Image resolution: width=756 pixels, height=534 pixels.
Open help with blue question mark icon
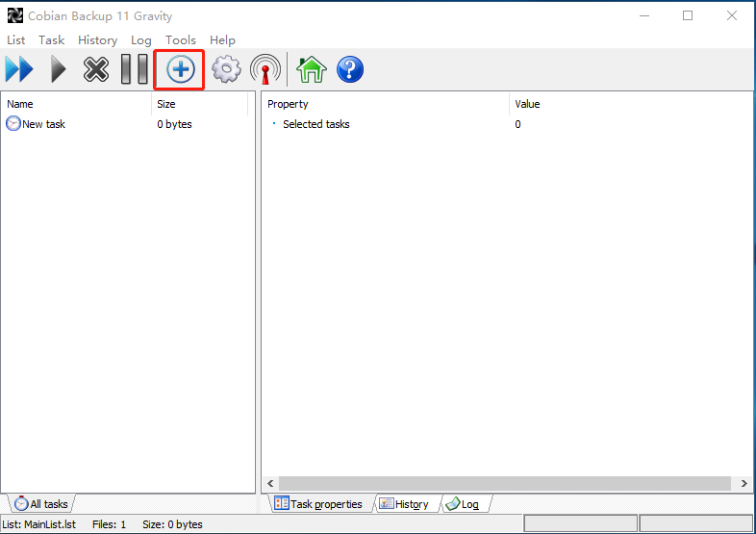click(x=349, y=69)
